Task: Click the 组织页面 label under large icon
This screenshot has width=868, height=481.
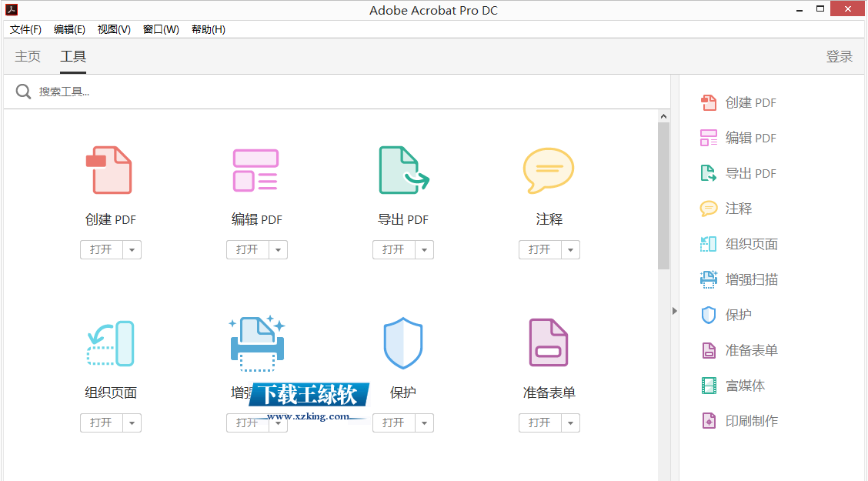Action: tap(111, 392)
